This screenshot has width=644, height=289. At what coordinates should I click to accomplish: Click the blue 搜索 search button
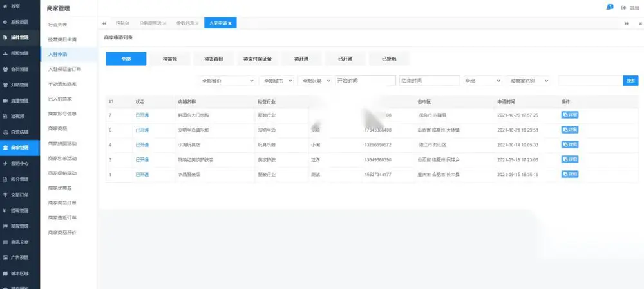pos(631,81)
